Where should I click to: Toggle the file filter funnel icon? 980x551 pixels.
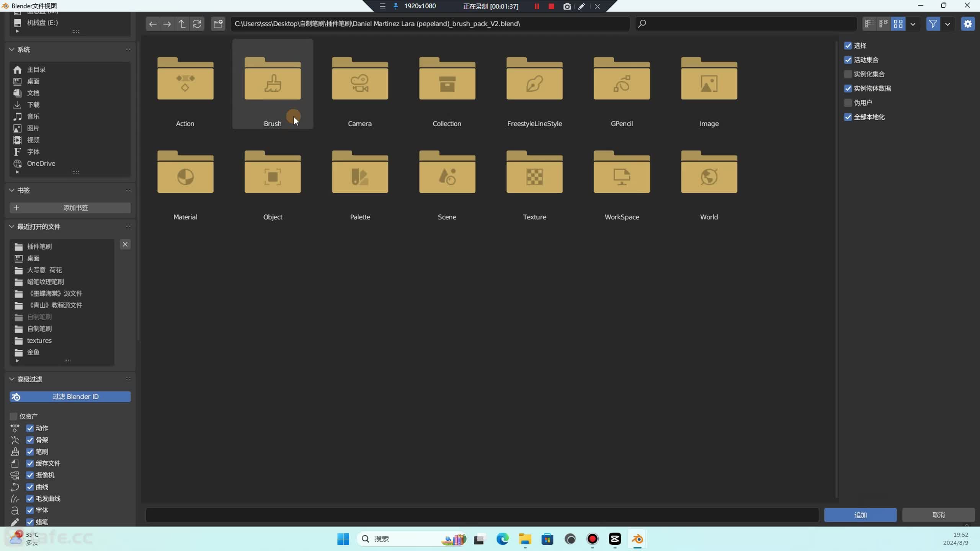point(933,24)
